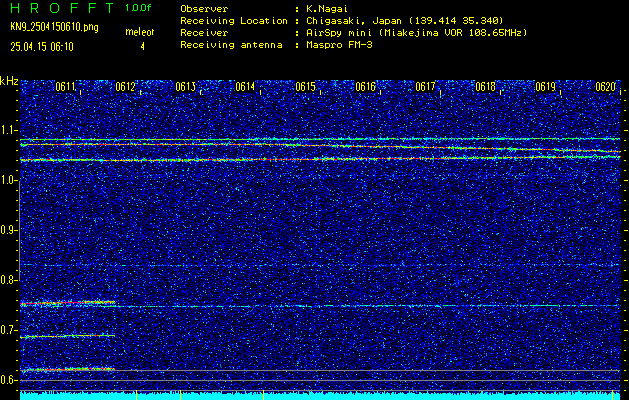The height and width of the screenshot is (400, 629).
Task: Click the 0618 time label
Action: pyautogui.click(x=485, y=87)
